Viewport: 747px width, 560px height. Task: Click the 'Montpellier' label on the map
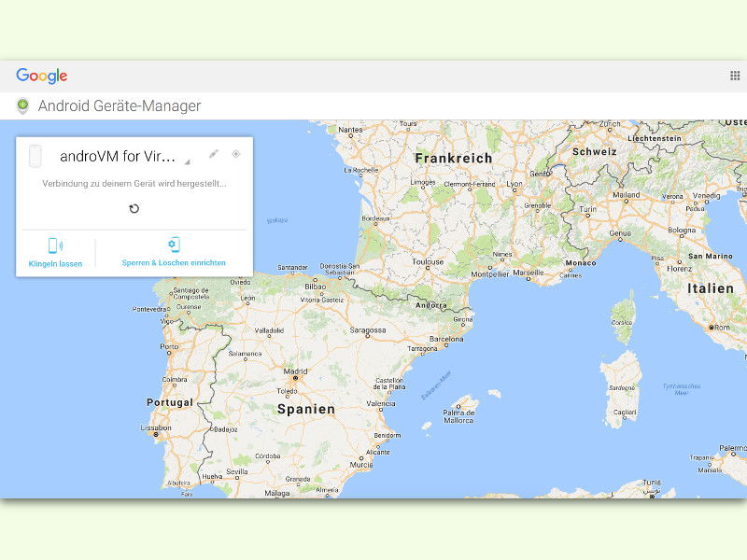coord(490,274)
